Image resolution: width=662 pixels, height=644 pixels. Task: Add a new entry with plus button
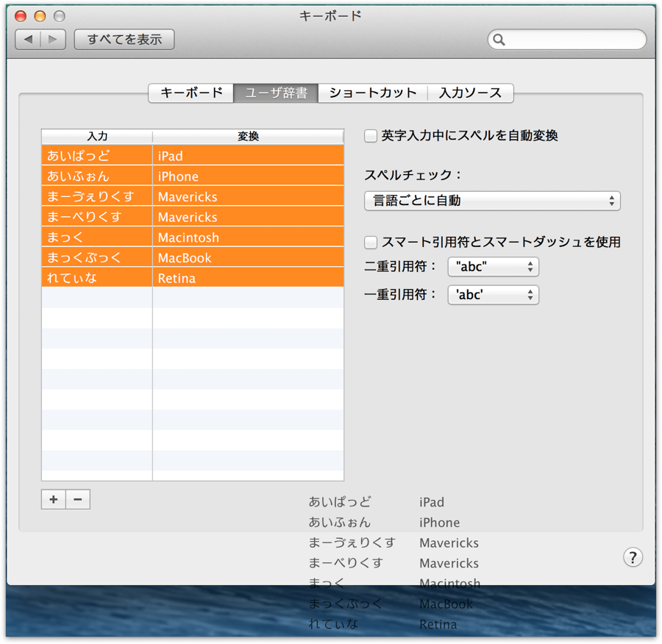pos(54,499)
